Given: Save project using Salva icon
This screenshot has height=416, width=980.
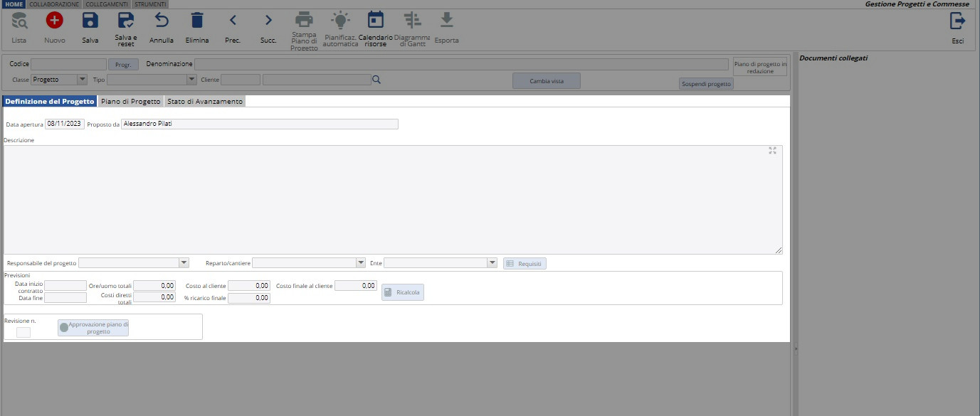Looking at the screenshot, I should coord(90,21).
